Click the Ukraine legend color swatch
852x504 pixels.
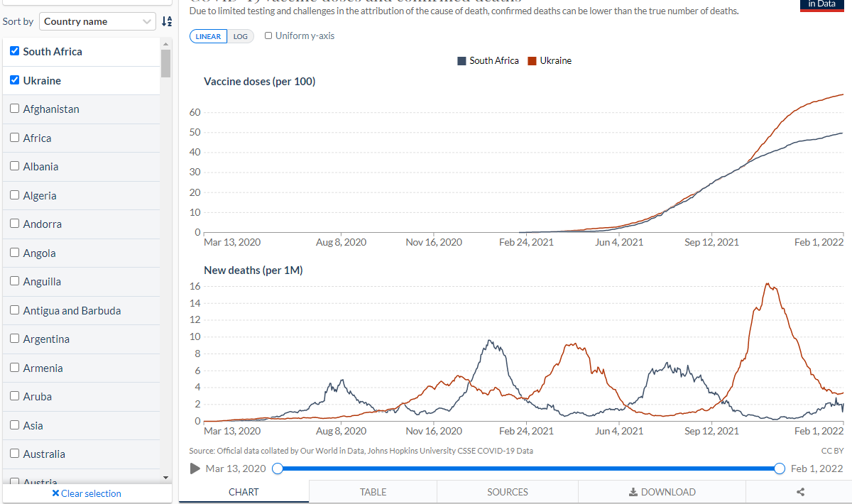pos(532,61)
